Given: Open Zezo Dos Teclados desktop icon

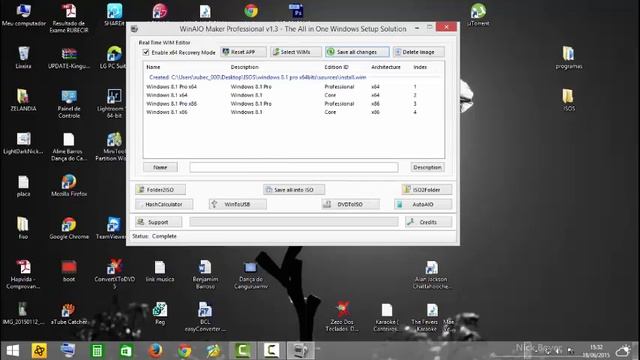Looking at the screenshot, I should (342, 316).
